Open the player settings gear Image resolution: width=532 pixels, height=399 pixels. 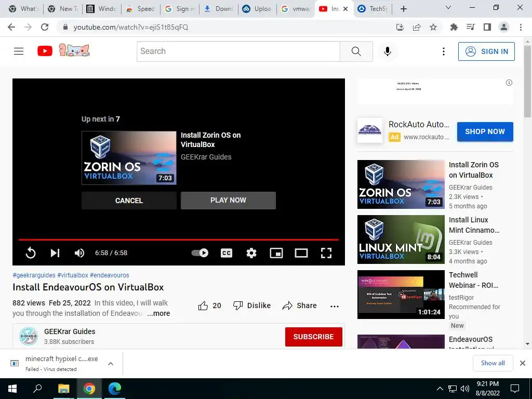(x=251, y=253)
